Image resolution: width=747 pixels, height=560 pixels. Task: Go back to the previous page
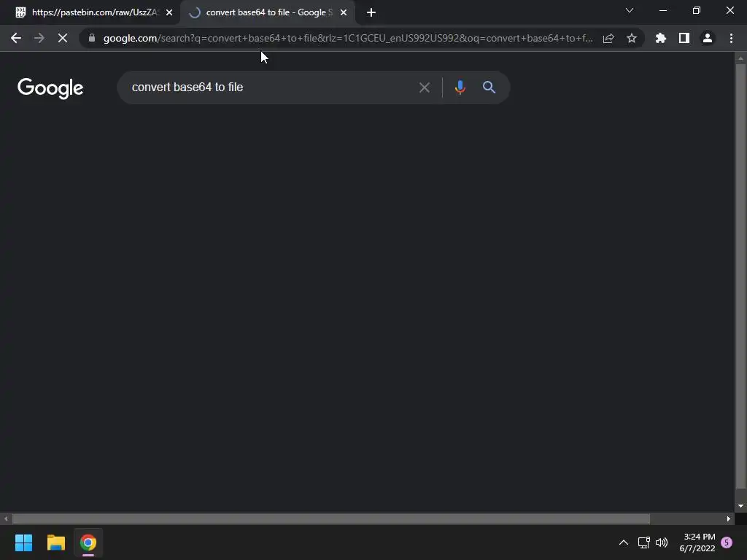click(16, 38)
